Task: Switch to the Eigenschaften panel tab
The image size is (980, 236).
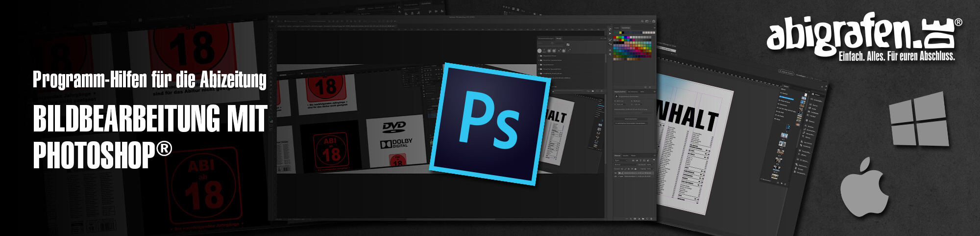Action: pyautogui.click(x=620, y=92)
